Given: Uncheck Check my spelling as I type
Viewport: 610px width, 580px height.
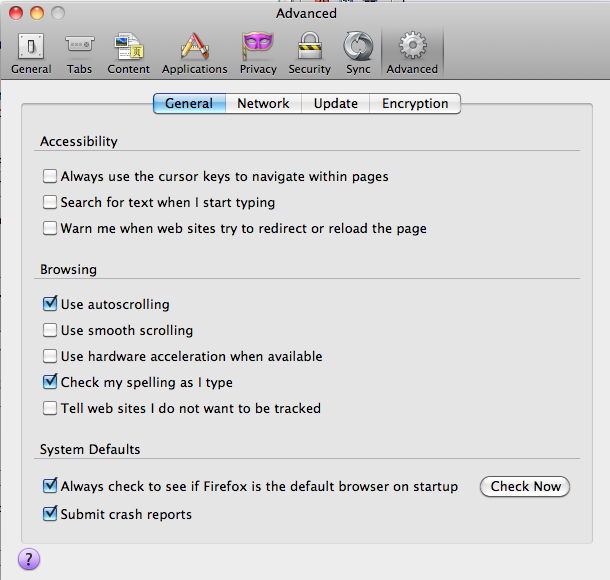Looking at the screenshot, I should point(50,382).
